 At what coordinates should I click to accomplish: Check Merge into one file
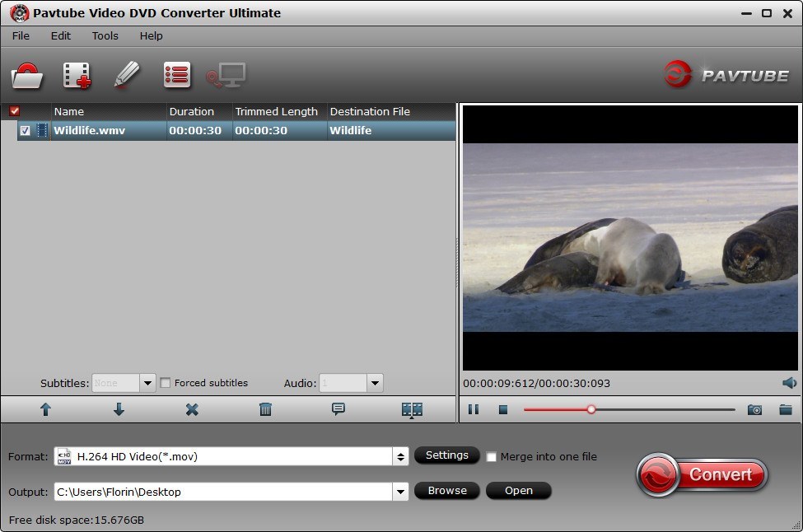click(491, 456)
